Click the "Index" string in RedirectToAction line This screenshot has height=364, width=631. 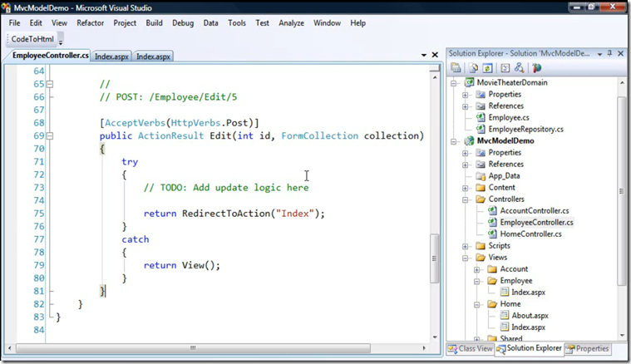(295, 214)
